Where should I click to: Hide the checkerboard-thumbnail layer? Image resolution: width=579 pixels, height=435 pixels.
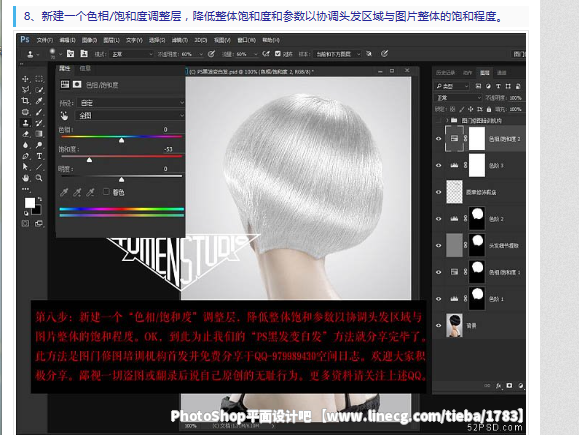pyautogui.click(x=439, y=192)
